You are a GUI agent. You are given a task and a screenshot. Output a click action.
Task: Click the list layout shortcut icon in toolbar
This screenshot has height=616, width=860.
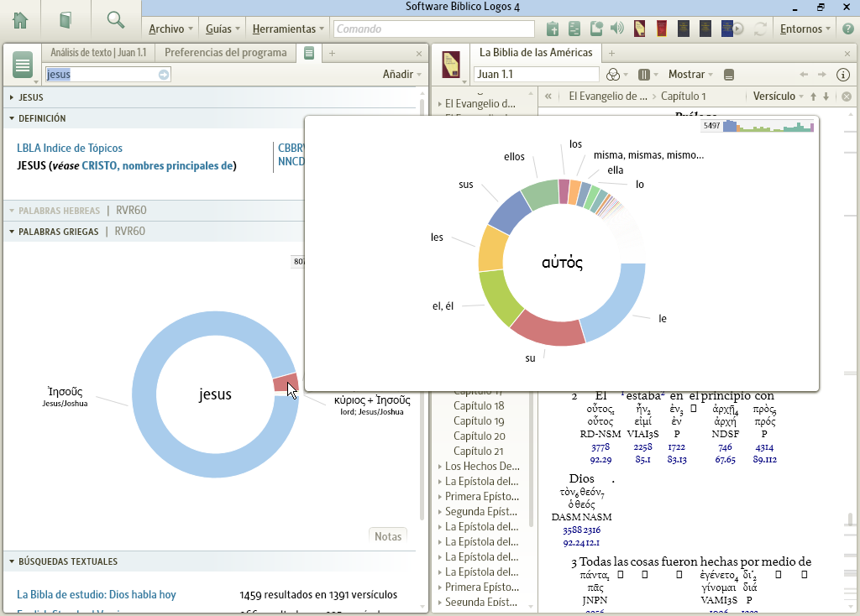(x=574, y=29)
